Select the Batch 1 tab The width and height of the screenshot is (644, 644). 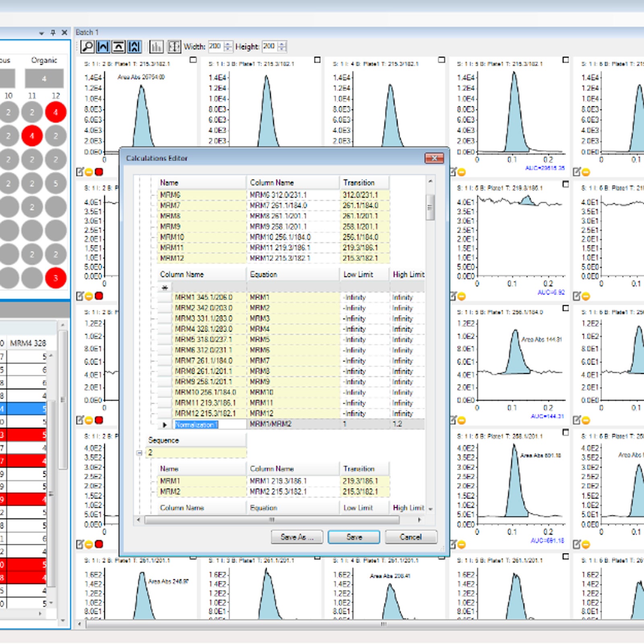coord(87,32)
